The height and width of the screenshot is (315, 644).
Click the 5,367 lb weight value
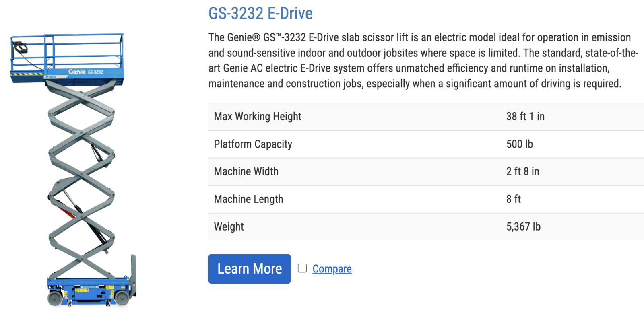(523, 227)
